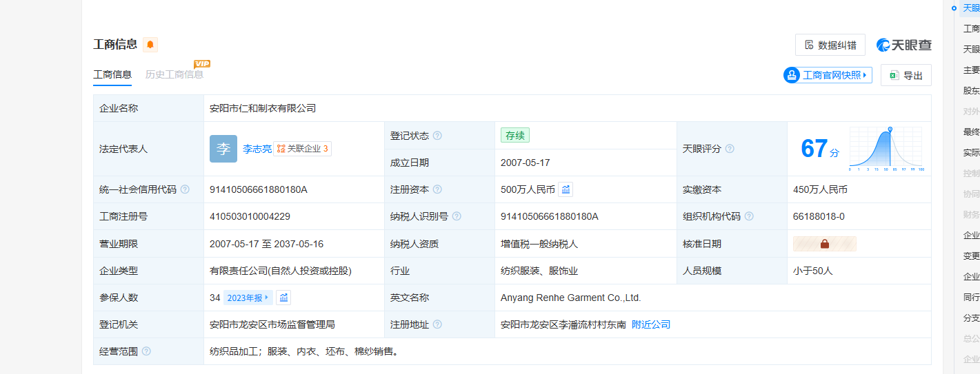Click the 增值税一般纳税人 value

539,244
